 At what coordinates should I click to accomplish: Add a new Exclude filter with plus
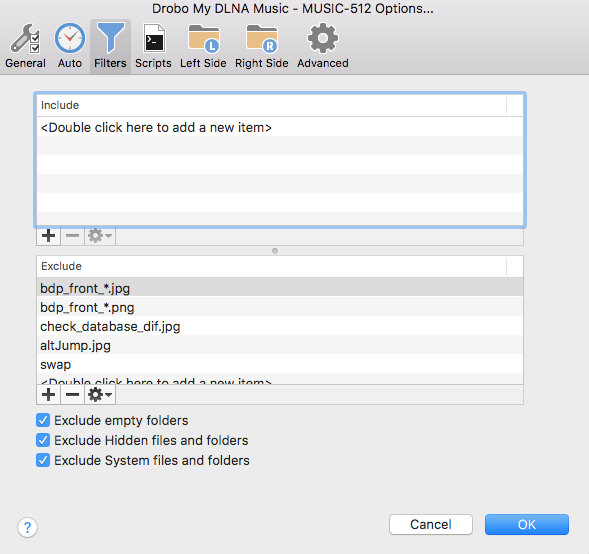[x=48, y=395]
